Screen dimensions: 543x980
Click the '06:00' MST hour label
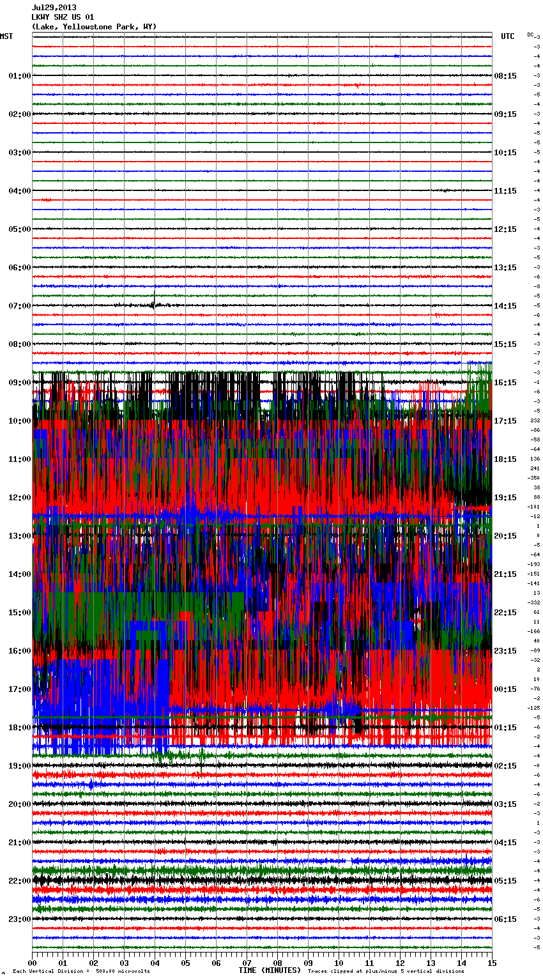click(x=19, y=268)
